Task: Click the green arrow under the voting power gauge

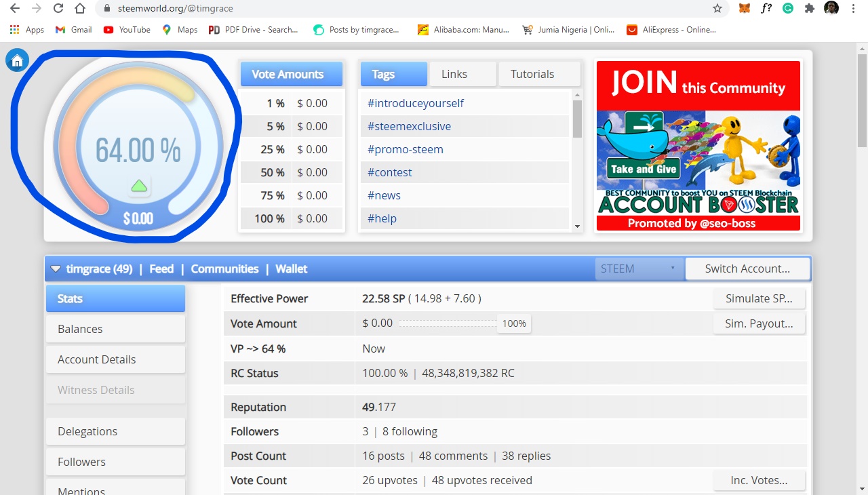Action: (138, 186)
